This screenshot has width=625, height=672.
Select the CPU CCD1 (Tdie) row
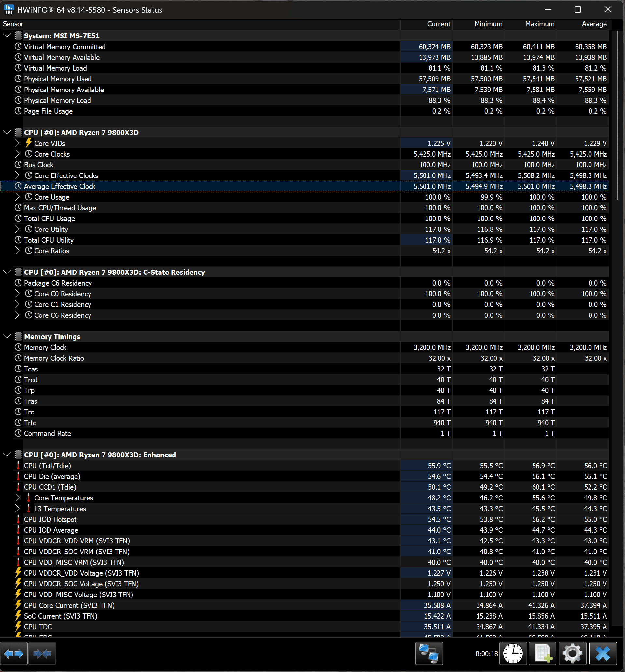tap(305, 487)
